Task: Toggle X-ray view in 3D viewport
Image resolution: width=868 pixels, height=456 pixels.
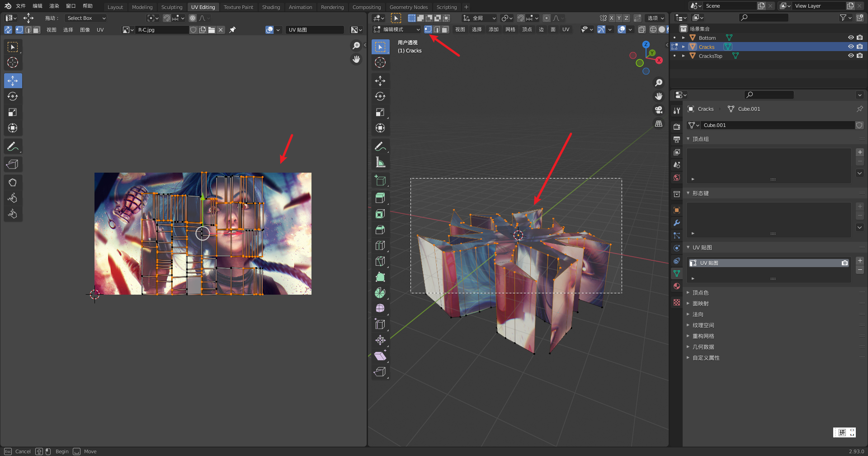Action: click(642, 29)
